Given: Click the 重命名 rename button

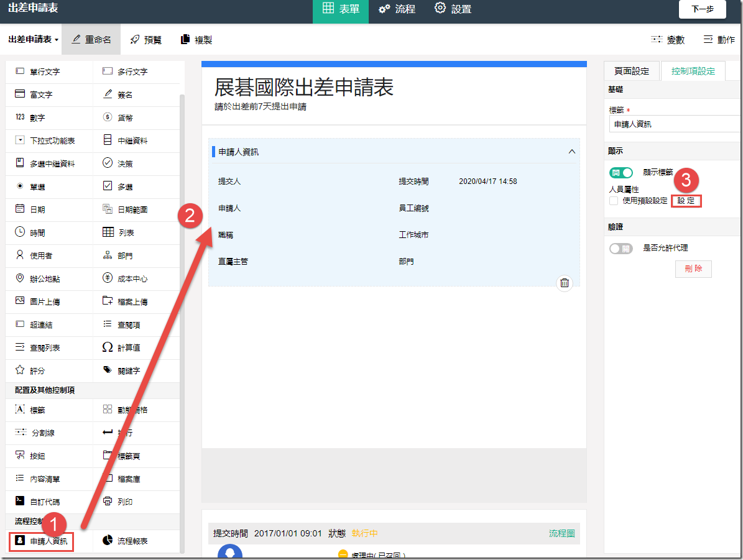Looking at the screenshot, I should [91, 39].
